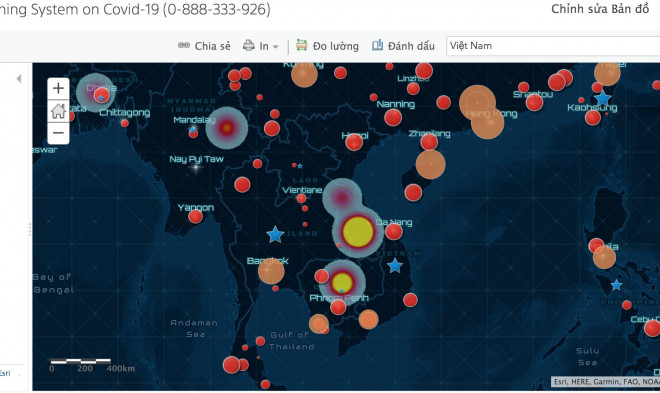Screen dimensions: 660x393
Task: Expand the In print dropdown arrow
Action: click(x=276, y=46)
